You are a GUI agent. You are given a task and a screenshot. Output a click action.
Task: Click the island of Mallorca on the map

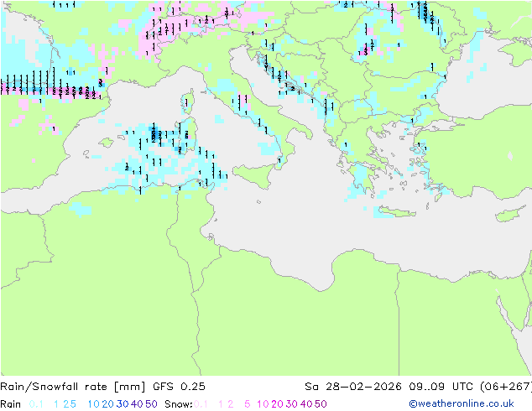[x=107, y=143]
